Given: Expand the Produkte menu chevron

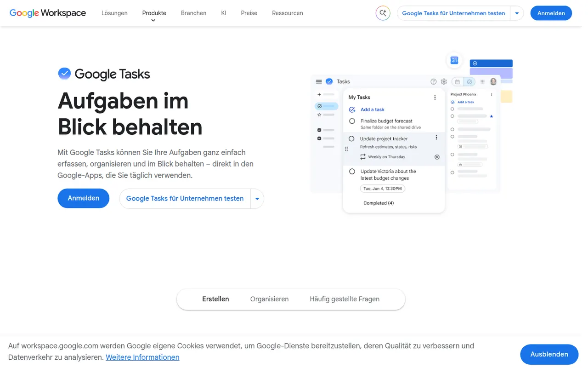Looking at the screenshot, I should pos(153,20).
